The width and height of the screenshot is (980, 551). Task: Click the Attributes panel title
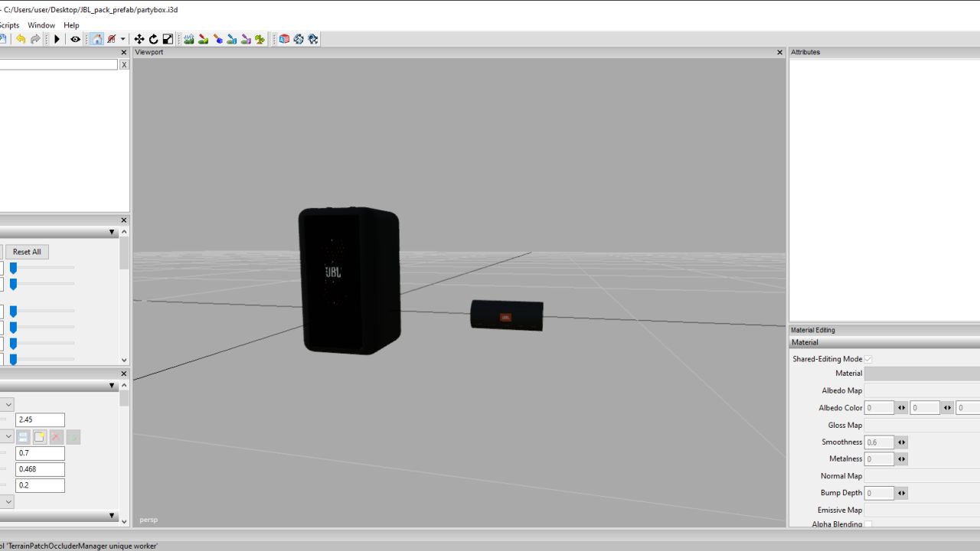tap(805, 52)
